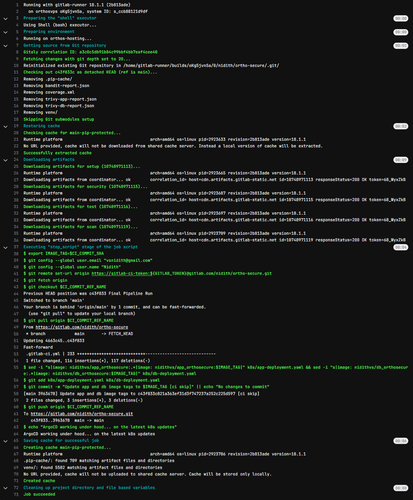Click the "Fetching changes with git depth set to 20..." line
The width and height of the screenshot is (413, 500).
pyautogui.click(x=77, y=59)
